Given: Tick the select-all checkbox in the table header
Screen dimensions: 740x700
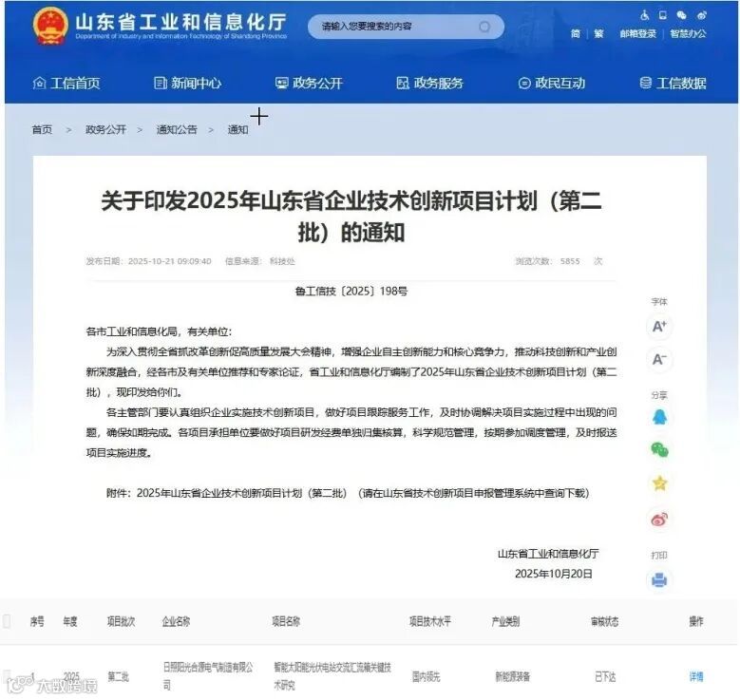Looking at the screenshot, I should [x=7, y=621].
